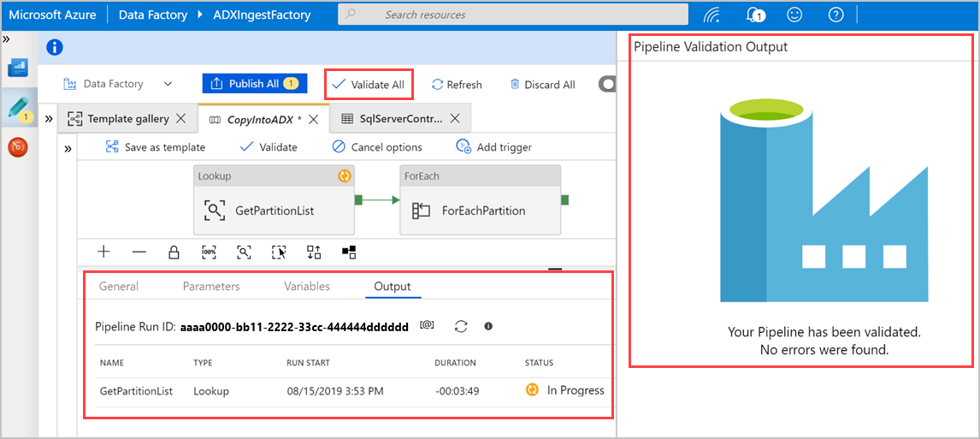
Task: Open the Output tab
Action: point(393,287)
